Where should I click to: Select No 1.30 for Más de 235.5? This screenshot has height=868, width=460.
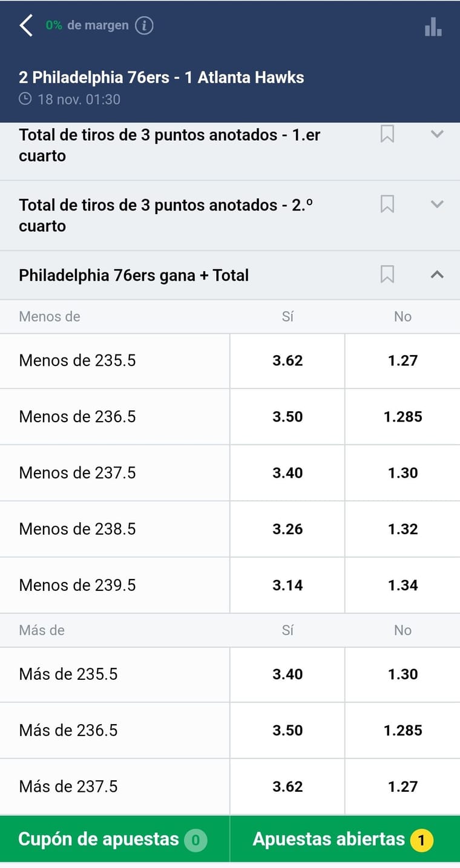(403, 674)
